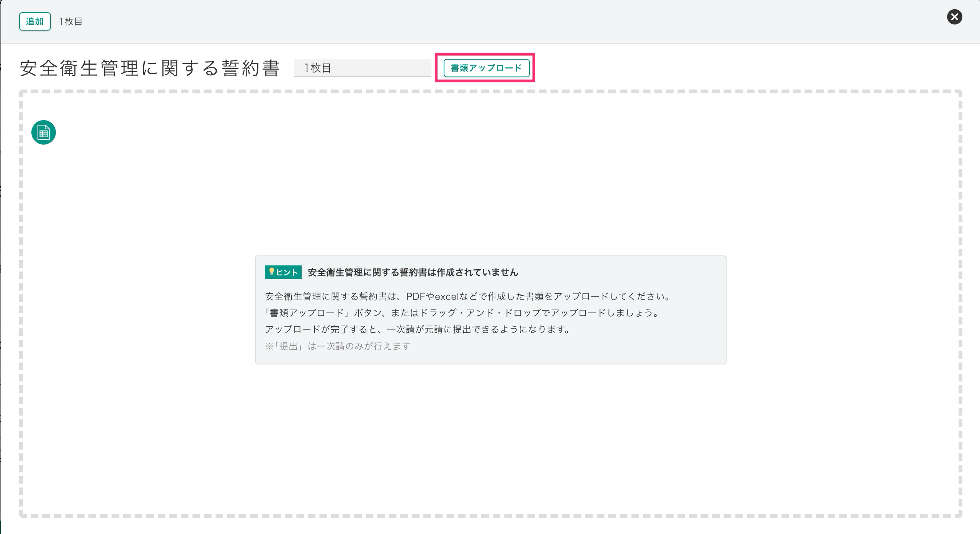This screenshot has height=534, width=980.
Task: Click the word PDF in the hint text
Action: pyautogui.click(x=416, y=296)
